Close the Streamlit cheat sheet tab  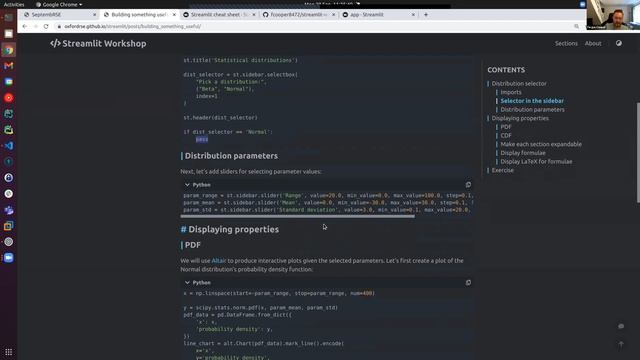[254, 15]
